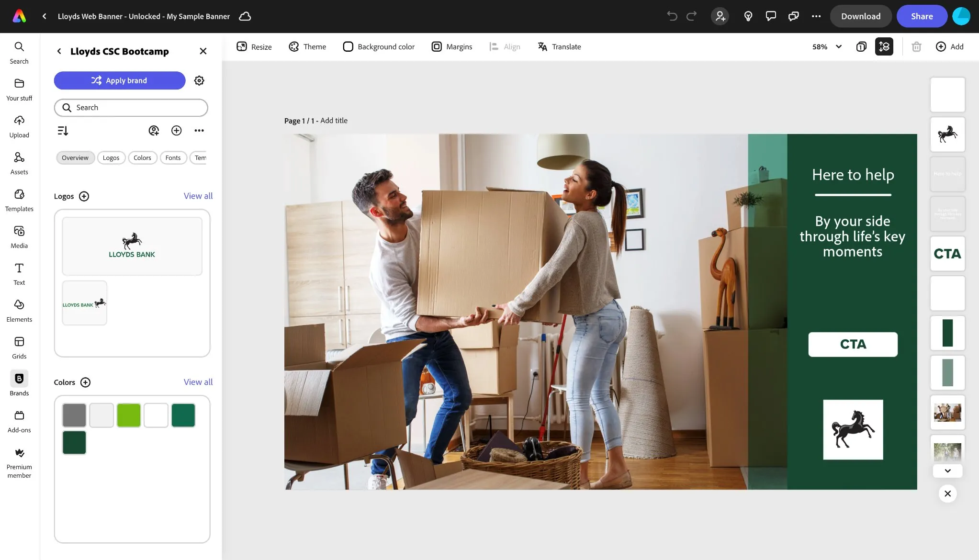Click View all next to Colors
Image resolution: width=979 pixels, height=560 pixels.
198,382
